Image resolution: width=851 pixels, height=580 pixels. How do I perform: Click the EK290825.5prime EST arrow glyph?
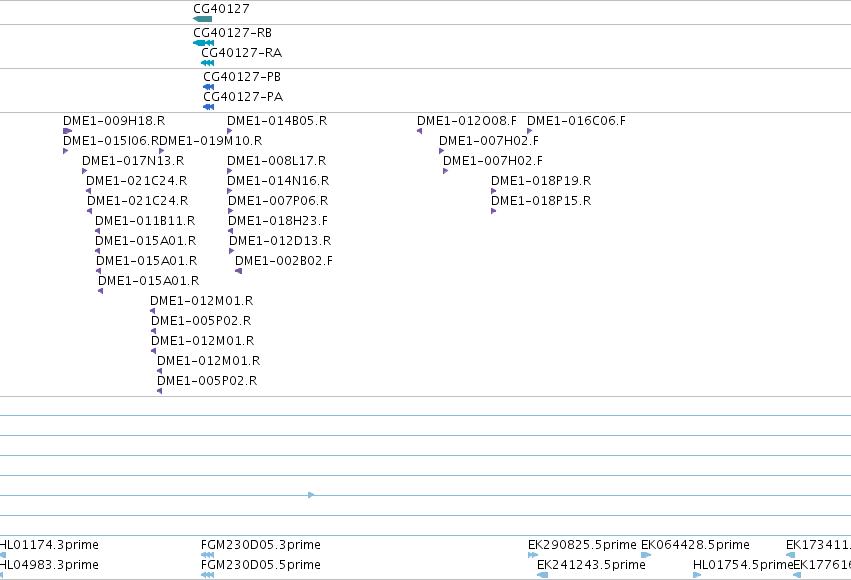click(x=533, y=555)
